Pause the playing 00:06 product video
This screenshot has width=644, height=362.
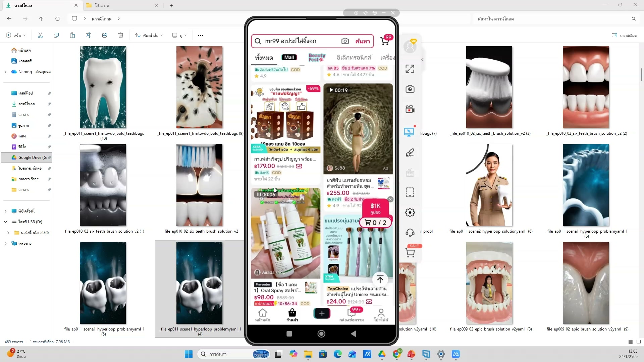(x=259, y=194)
